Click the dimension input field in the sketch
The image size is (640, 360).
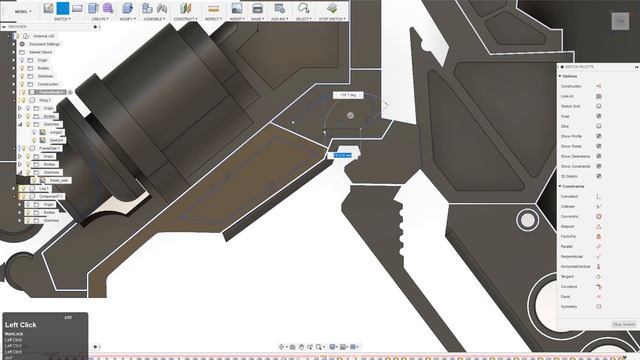point(342,156)
